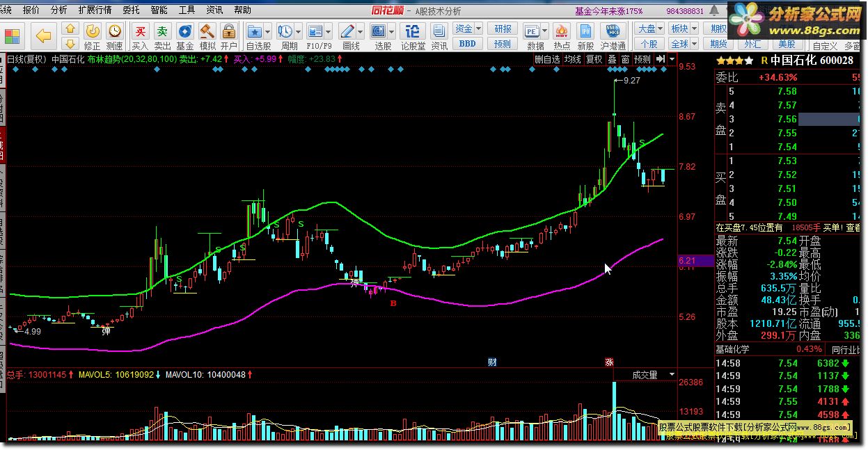Viewport: 868px width, 450px height.
Task: Expand the 周期 period dropdown arrow
Action: point(298,31)
